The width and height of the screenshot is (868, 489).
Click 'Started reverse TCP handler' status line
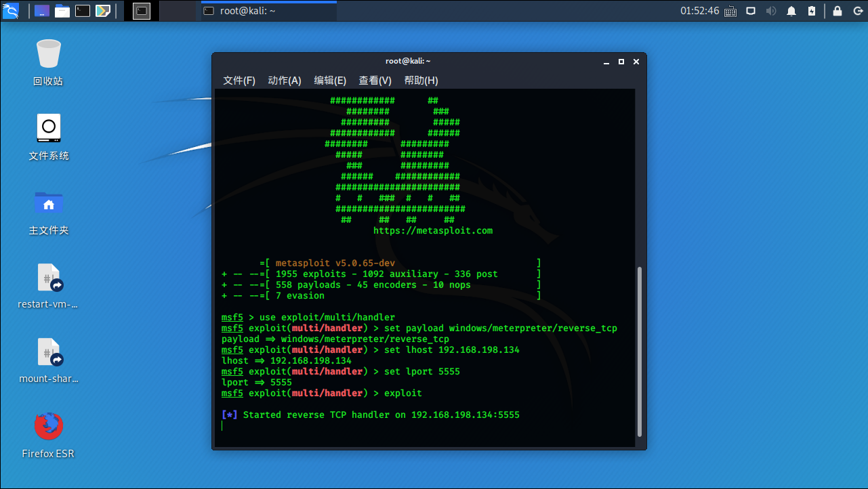(x=371, y=415)
